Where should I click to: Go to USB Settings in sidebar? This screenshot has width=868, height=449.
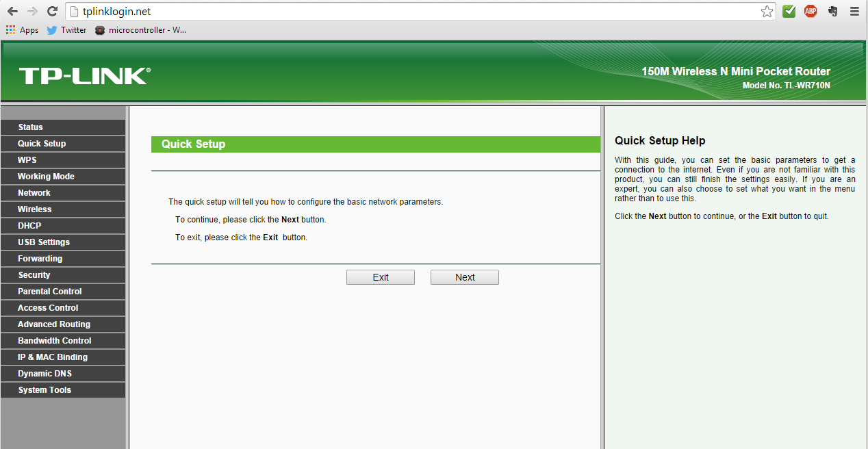(x=63, y=242)
